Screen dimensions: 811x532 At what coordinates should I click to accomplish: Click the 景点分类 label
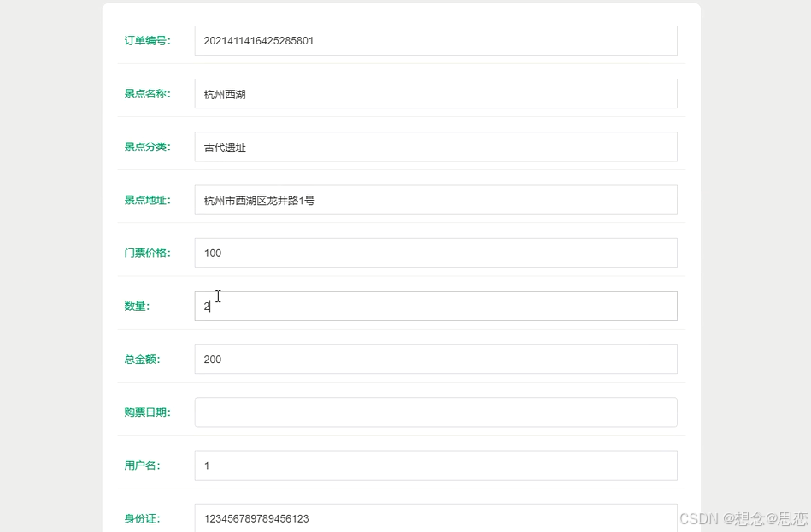[x=147, y=147]
